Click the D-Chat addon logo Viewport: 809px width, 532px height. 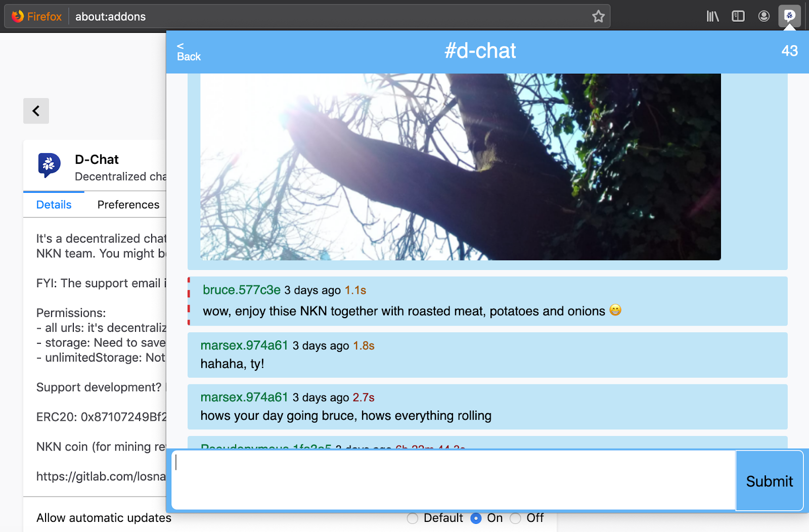point(49,165)
